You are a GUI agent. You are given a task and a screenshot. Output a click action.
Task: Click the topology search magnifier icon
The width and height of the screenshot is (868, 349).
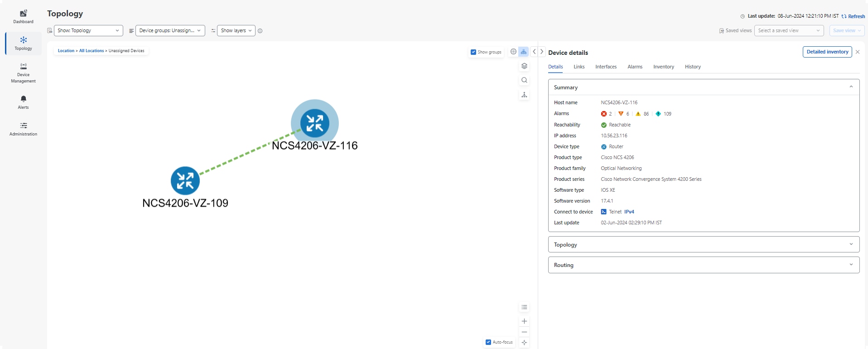tap(524, 80)
